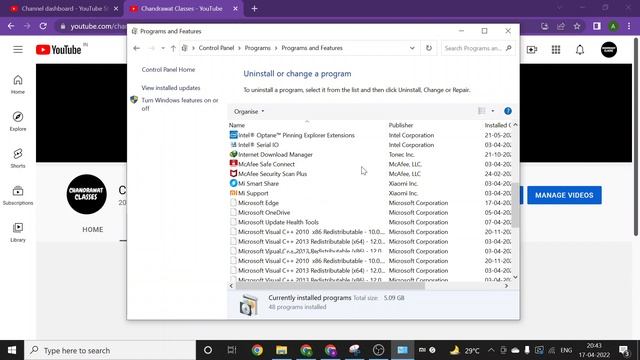
Task: Click the view options icon in toolbar
Action: (x=482, y=111)
